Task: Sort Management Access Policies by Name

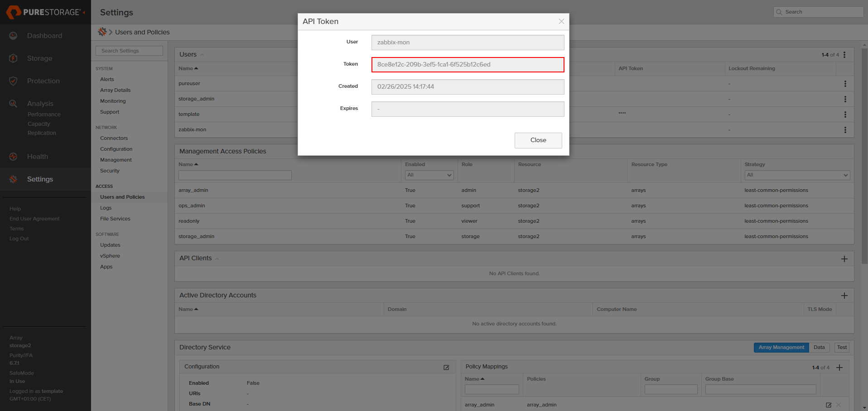Action: [188, 164]
